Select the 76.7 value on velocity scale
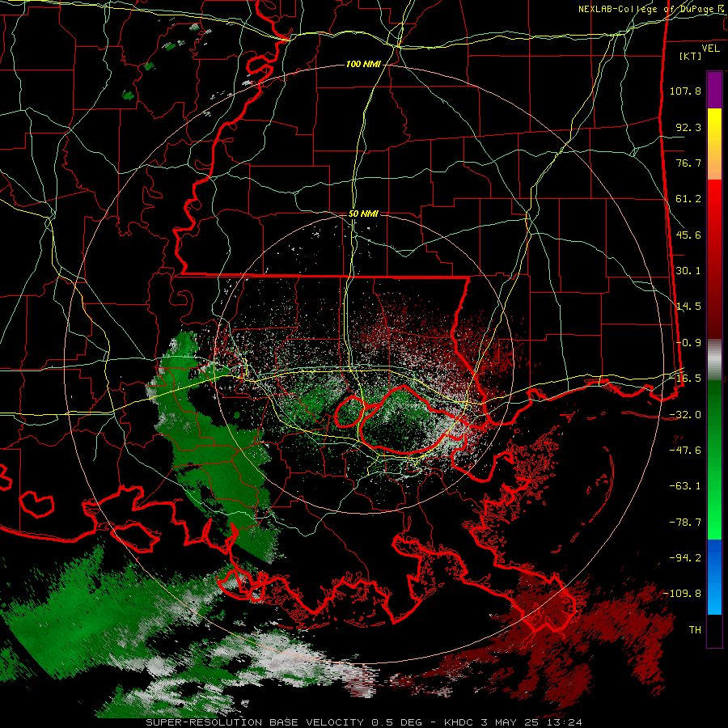 [688, 163]
